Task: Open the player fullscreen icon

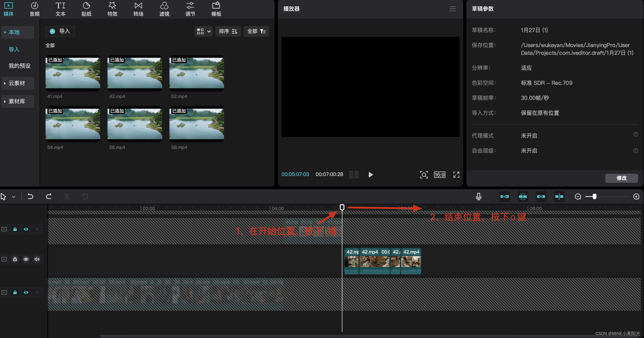Action: [x=456, y=174]
